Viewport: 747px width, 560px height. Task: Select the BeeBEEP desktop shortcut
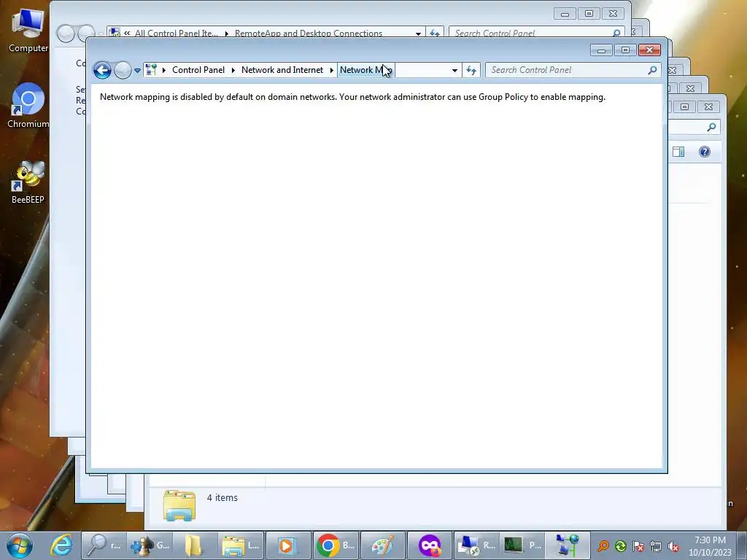click(x=28, y=182)
